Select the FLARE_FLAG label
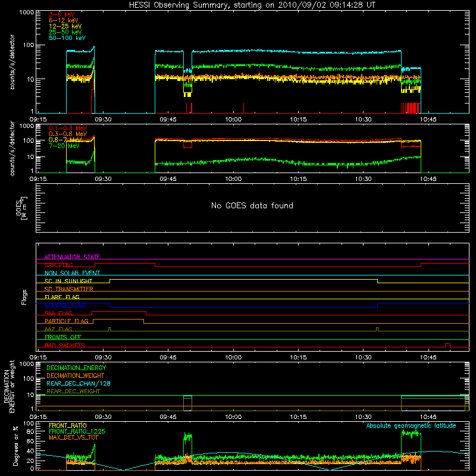The height and width of the screenshot is (476, 476). pos(62,297)
